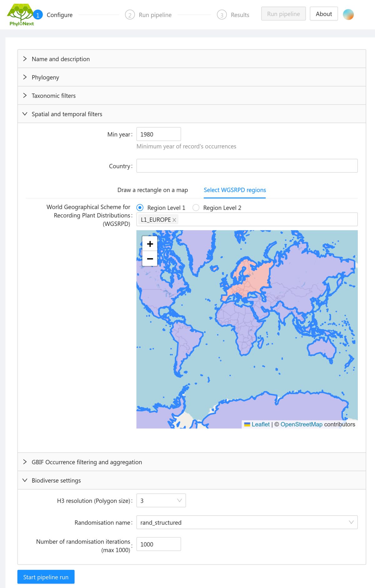
Task: Open the OpenStreetMap link
Action: [x=301, y=424]
